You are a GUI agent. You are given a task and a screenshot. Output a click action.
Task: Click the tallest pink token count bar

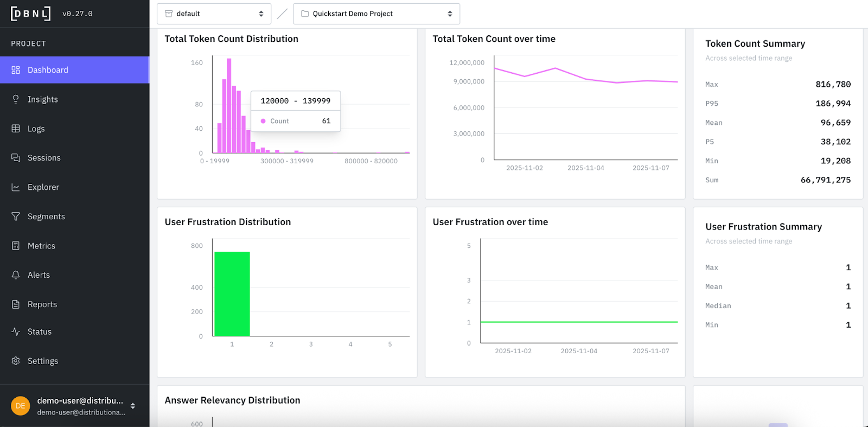click(229, 105)
